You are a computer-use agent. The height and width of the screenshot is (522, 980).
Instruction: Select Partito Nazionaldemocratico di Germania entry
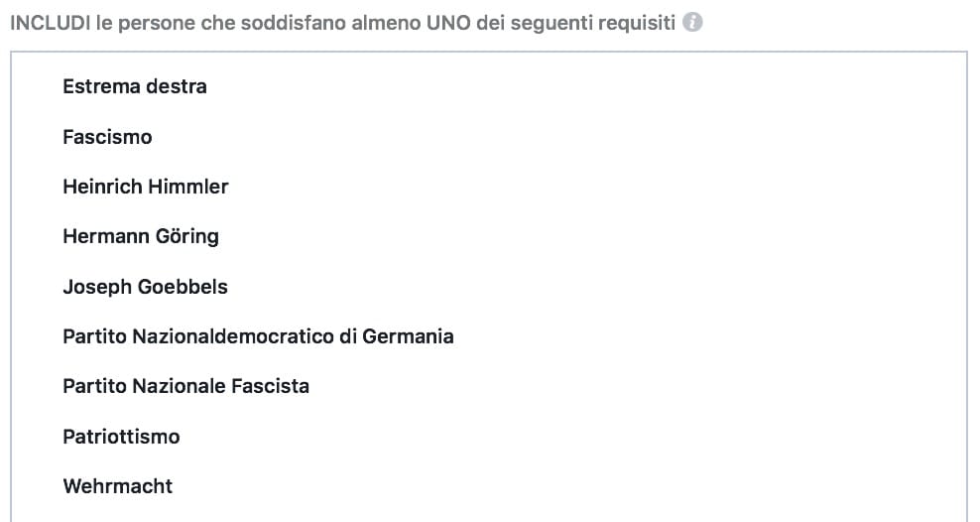pyautogui.click(x=258, y=336)
